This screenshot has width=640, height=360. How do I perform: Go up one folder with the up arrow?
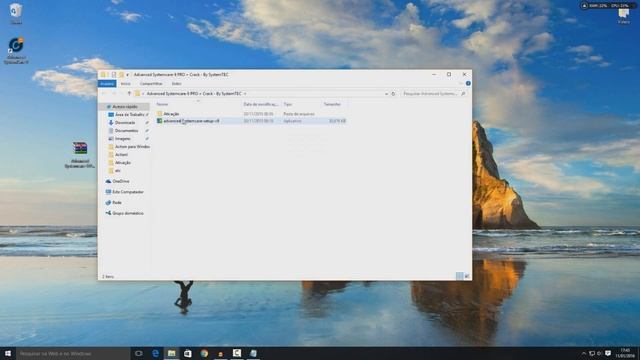[x=129, y=94]
